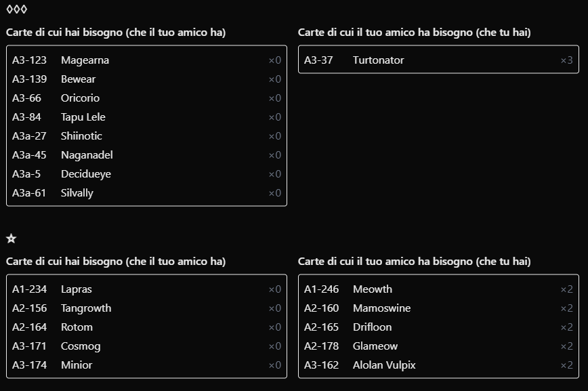Choose the Bewear card entry
The width and height of the screenshot is (588, 391).
click(146, 79)
